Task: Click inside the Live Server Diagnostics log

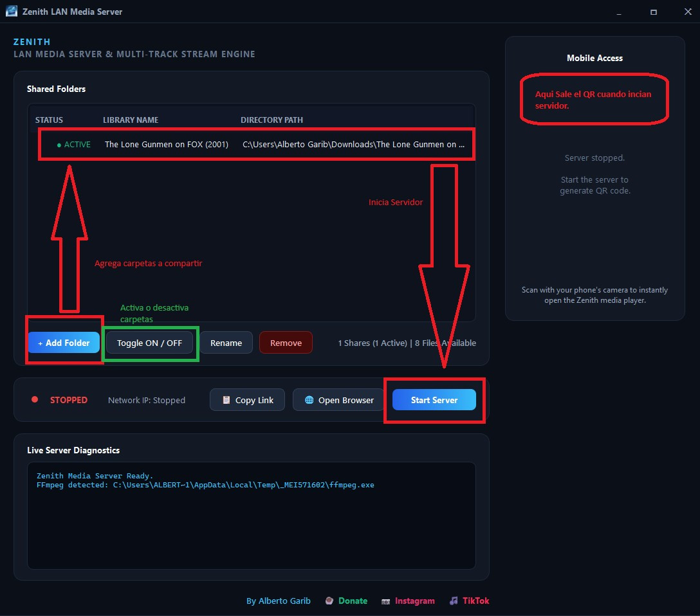Action: (x=252, y=516)
